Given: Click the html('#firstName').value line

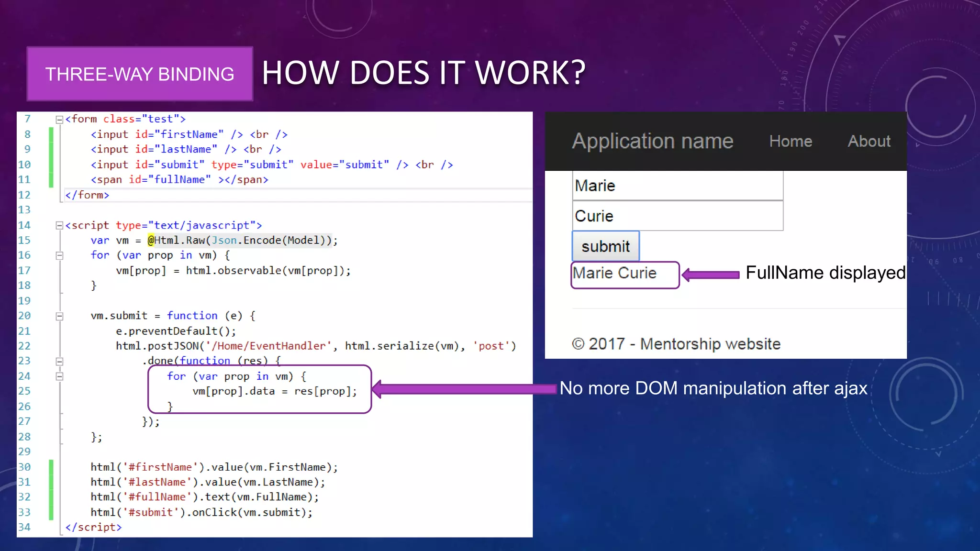Looking at the screenshot, I should (x=214, y=467).
